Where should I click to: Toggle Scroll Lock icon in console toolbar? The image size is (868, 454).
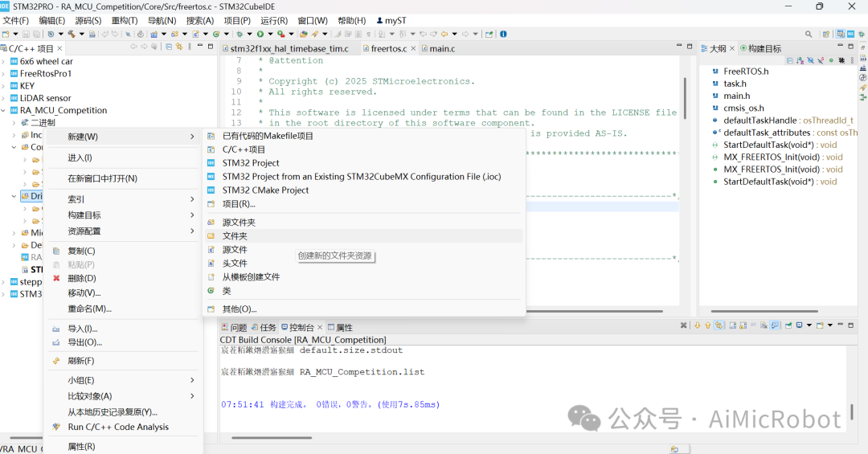coord(743,325)
